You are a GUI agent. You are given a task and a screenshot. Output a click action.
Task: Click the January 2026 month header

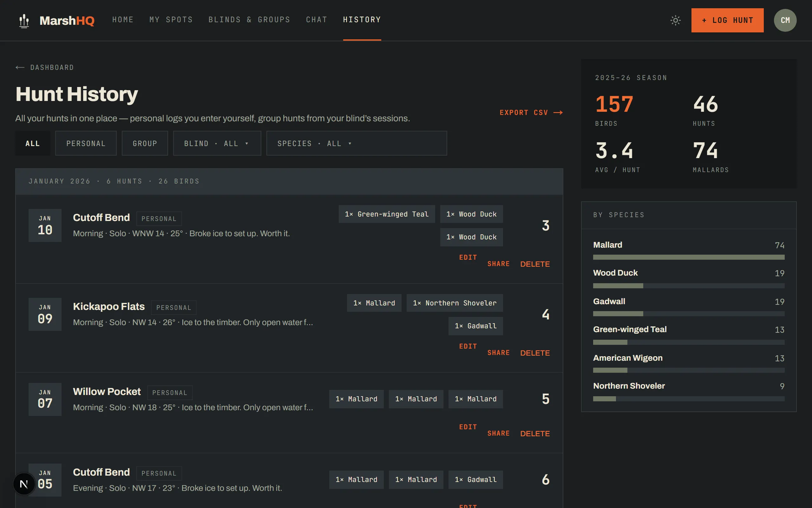pyautogui.click(x=289, y=181)
